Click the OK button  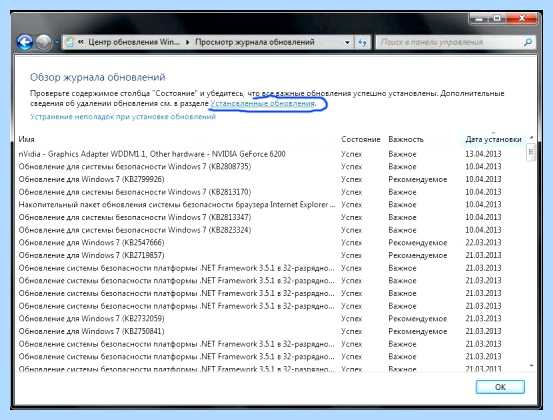[500, 387]
